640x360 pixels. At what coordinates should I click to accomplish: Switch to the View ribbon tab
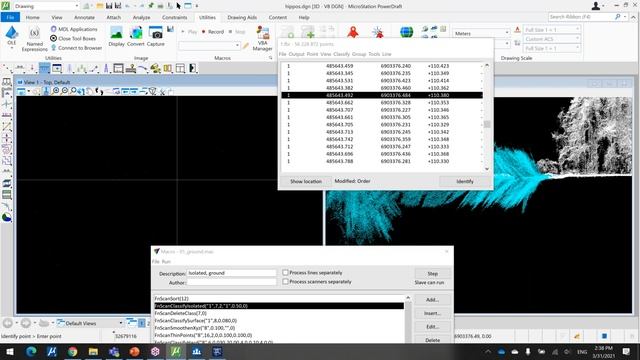click(x=57, y=18)
